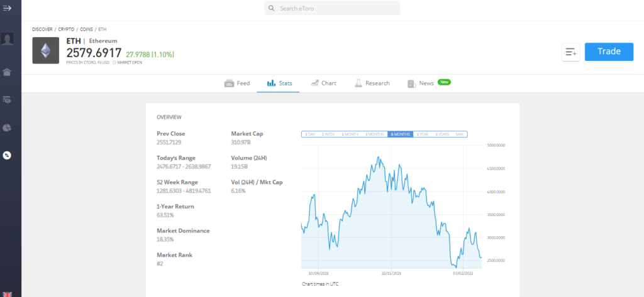Screen dimensions: 644x297
Task: Click Market Dominance value 18.35%
Action: tap(165, 239)
